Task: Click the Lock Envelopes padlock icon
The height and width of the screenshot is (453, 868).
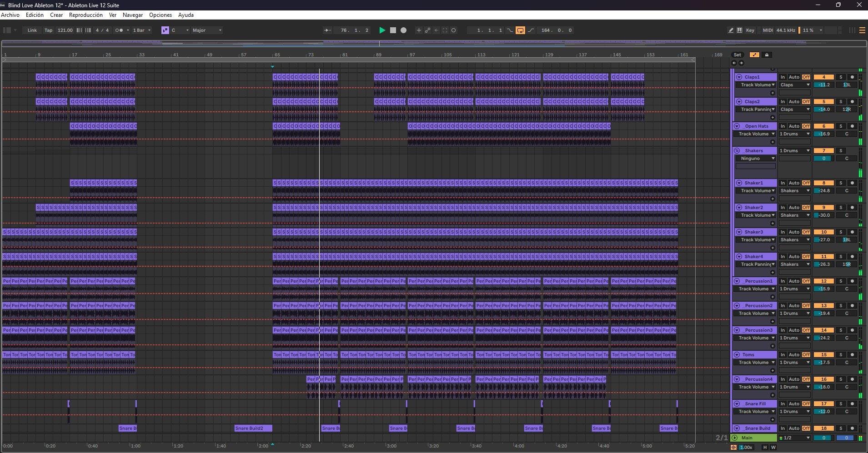Action: (767, 55)
